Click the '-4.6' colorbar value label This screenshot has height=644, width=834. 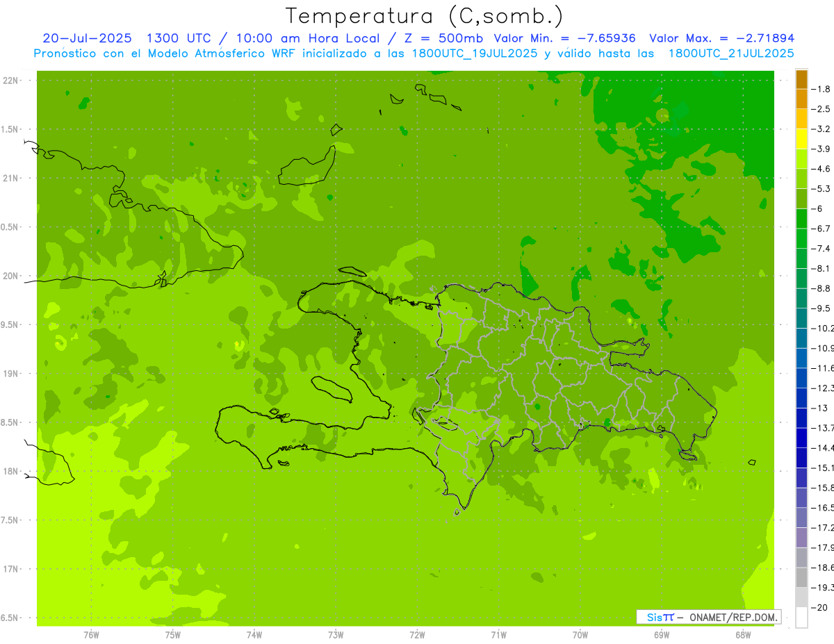[x=821, y=169]
